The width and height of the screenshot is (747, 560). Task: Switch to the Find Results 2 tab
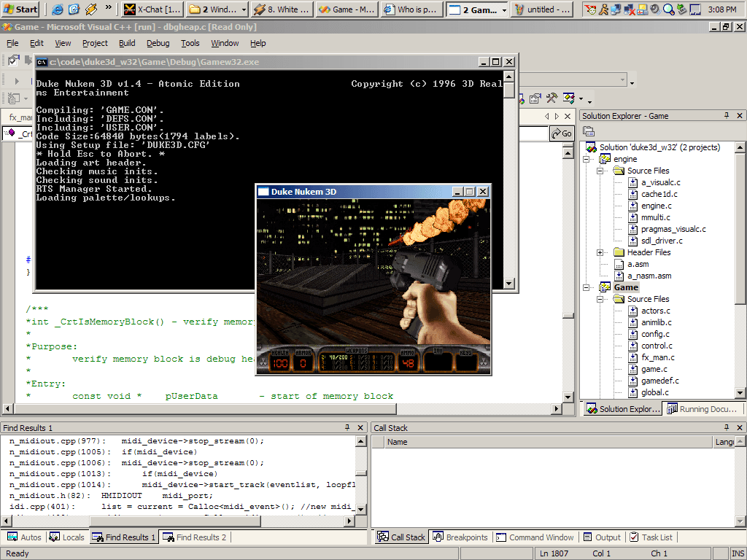click(x=195, y=537)
